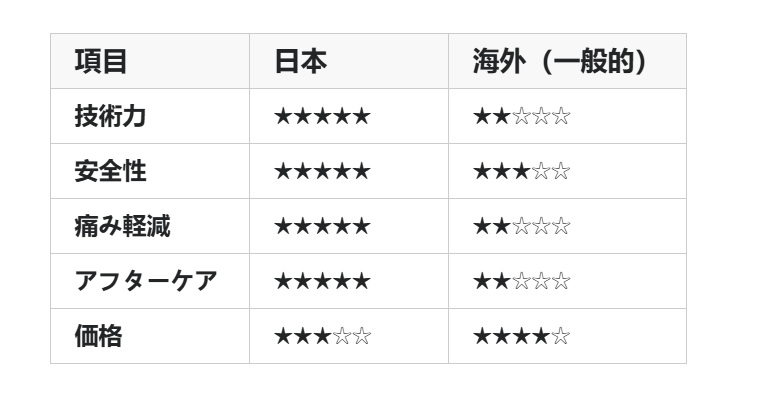The height and width of the screenshot is (393, 768).
Task: Click the アフターケア row label
Action: pos(146,281)
